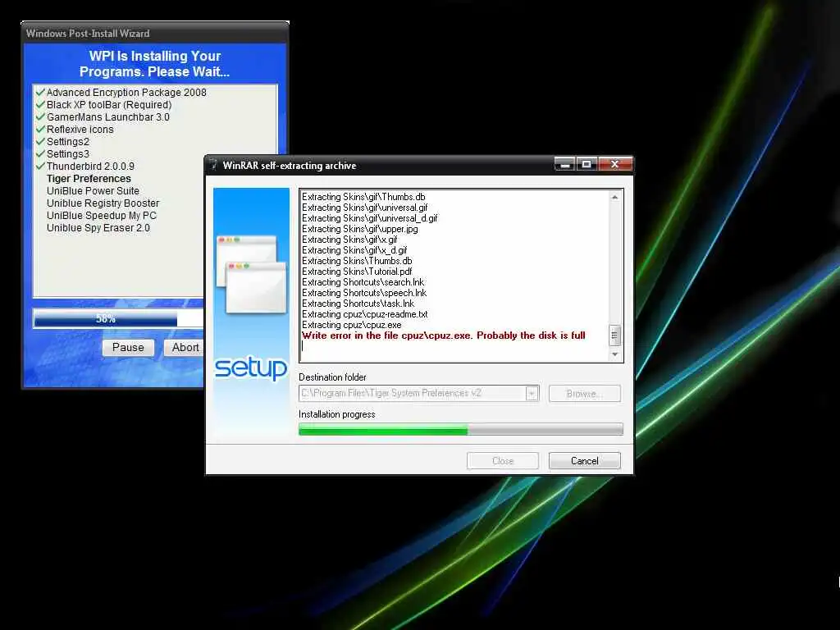The height and width of the screenshot is (630, 840).
Task: Select the bold 'Tiger Preferences' entry
Action: 89,178
